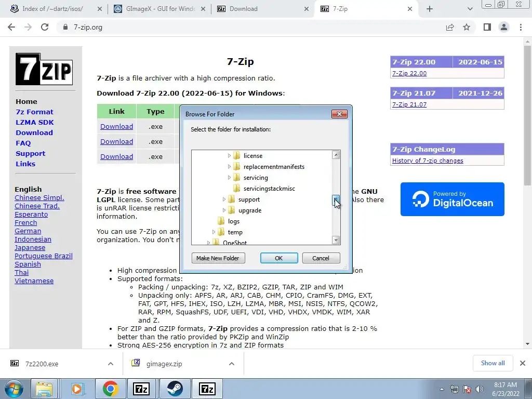532x399 pixels.
Task: Open Chrome three-dot menu
Action: (521, 27)
